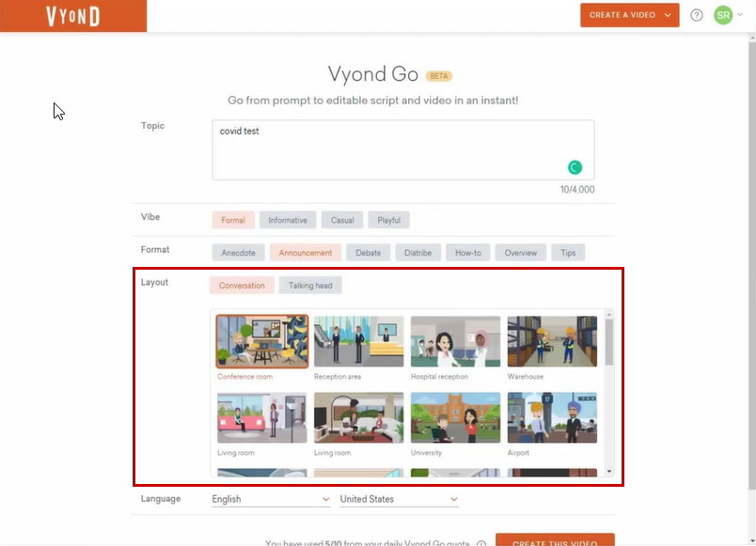756x546 pixels.
Task: Open the SR user avatar menu
Action: [723, 15]
